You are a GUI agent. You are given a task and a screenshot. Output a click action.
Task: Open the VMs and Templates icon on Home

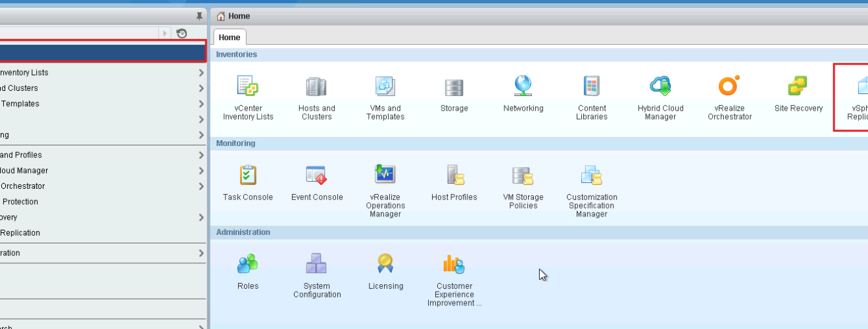point(385,86)
